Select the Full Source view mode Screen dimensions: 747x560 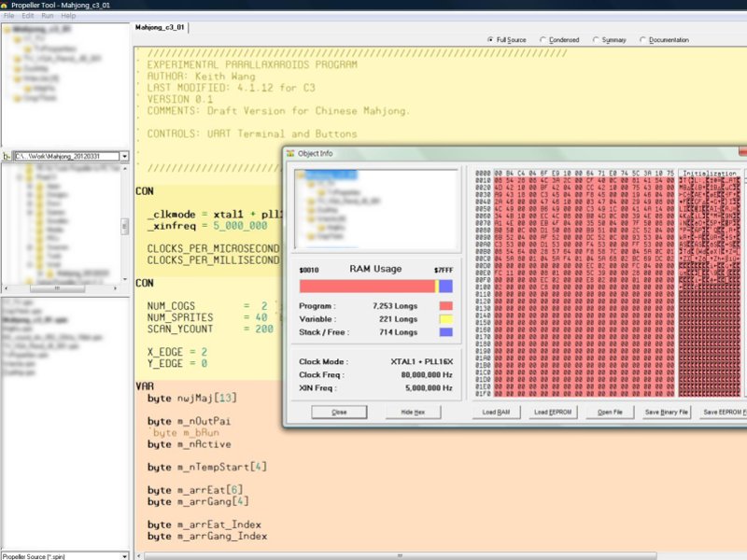click(x=507, y=40)
